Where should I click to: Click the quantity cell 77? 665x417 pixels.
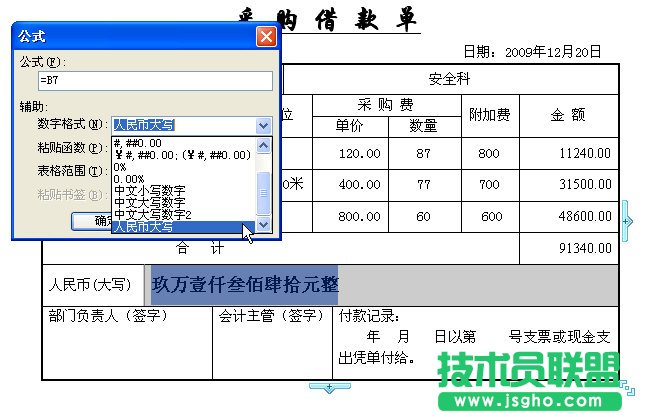tap(423, 185)
